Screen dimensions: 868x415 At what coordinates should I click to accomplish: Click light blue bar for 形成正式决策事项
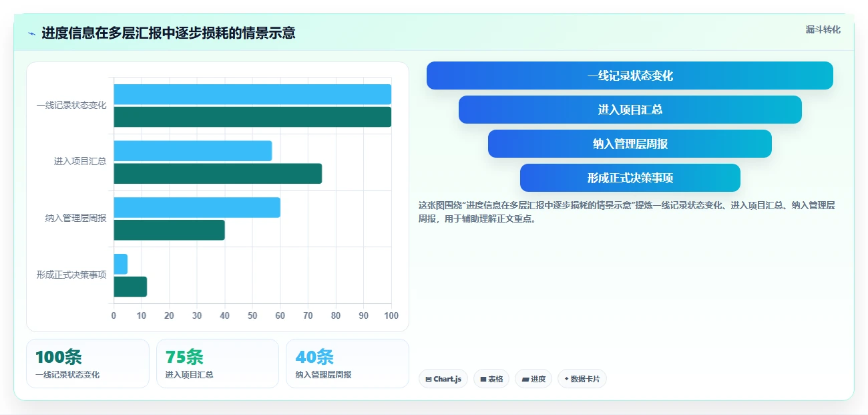pyautogui.click(x=120, y=264)
